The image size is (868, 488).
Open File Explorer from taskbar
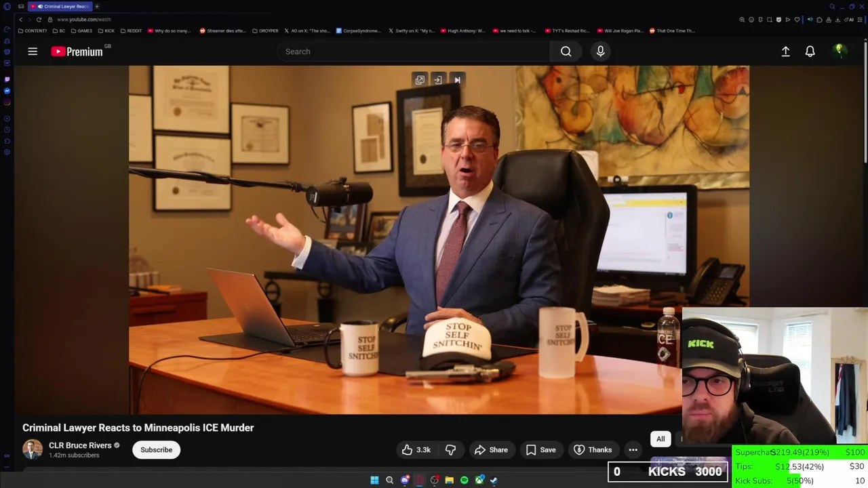[x=449, y=480]
